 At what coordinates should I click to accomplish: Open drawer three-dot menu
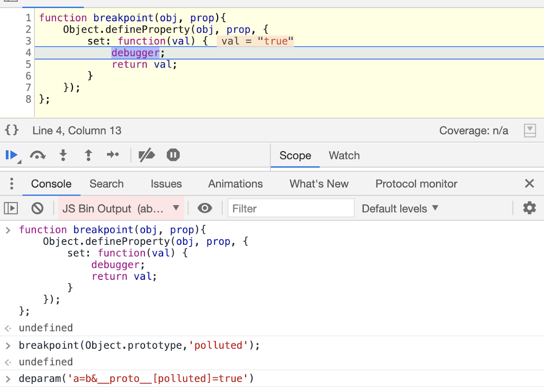(11, 184)
